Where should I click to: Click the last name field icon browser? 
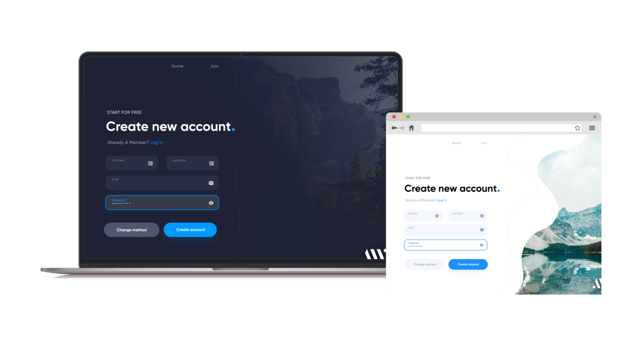tap(482, 216)
